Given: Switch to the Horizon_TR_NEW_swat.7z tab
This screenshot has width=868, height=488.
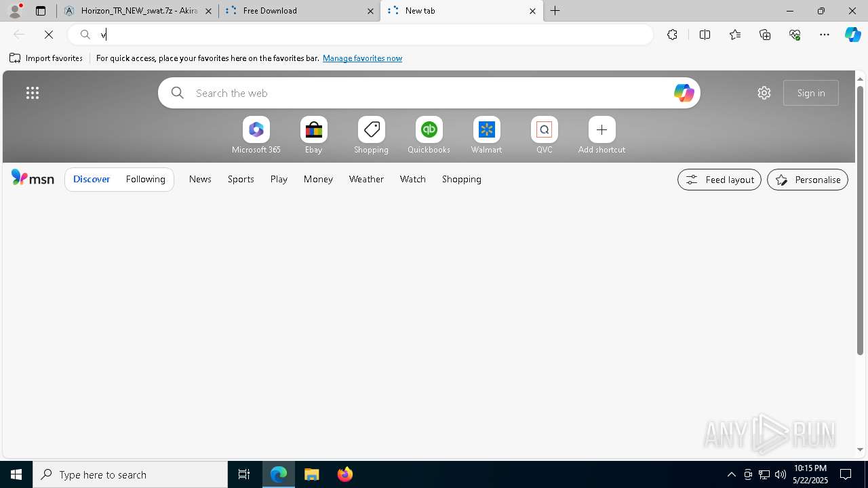Looking at the screenshot, I should click(138, 11).
